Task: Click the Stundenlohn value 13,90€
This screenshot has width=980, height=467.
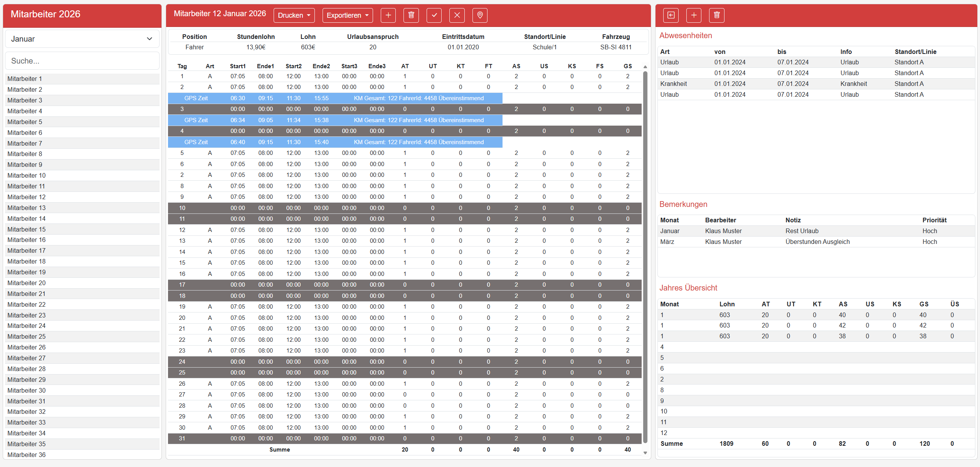Action: point(256,47)
